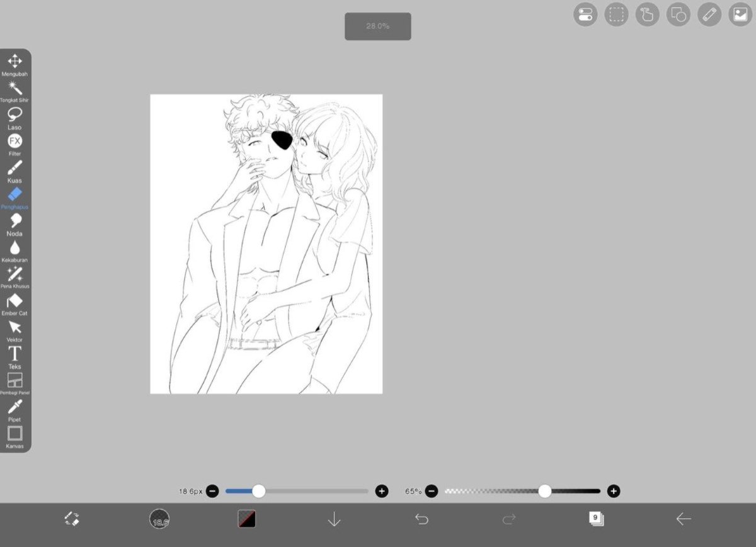
Task: Click the brush thickness slider handle
Action: point(258,491)
